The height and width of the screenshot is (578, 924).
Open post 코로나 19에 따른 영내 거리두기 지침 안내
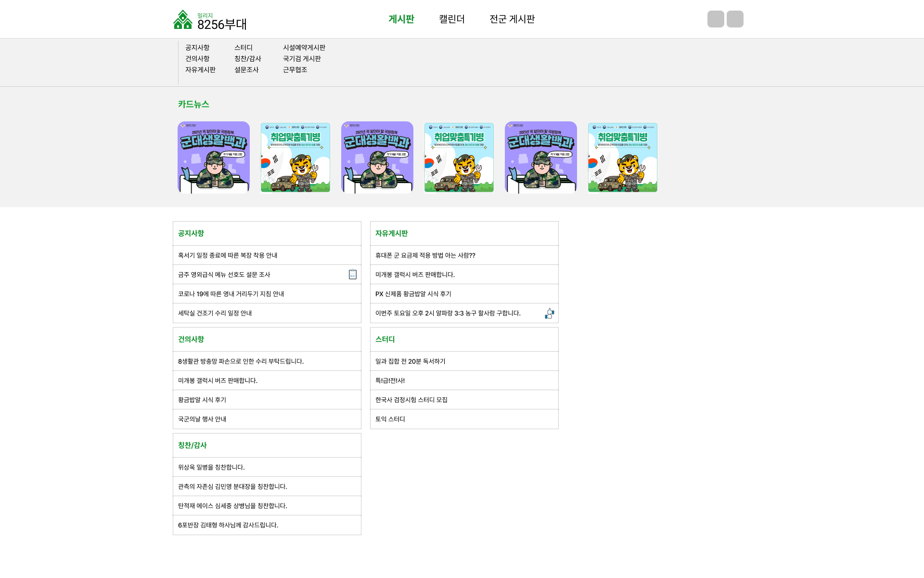[x=267, y=294]
